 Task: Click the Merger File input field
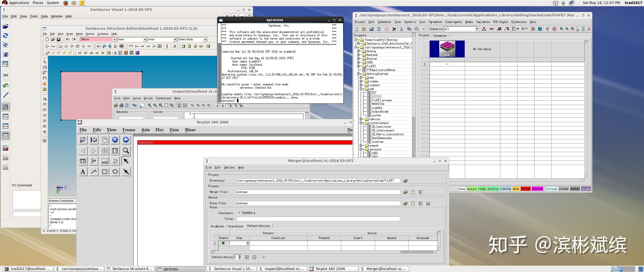coord(318,192)
